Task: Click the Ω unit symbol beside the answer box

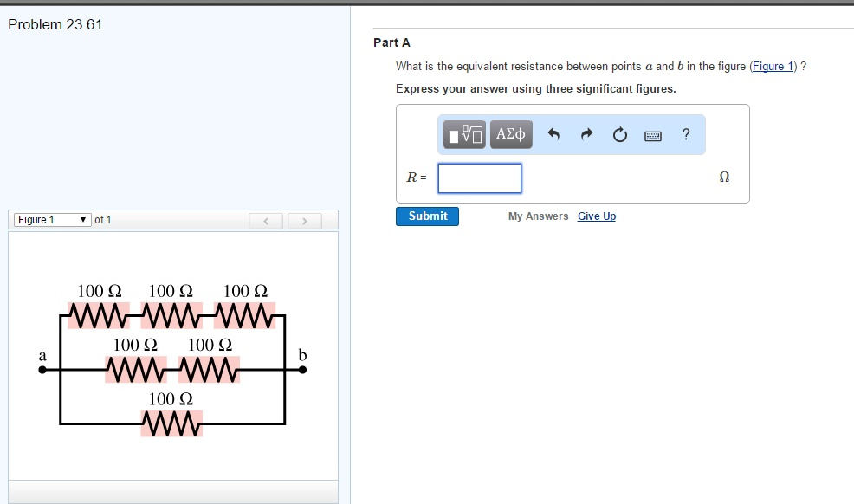Action: (723, 177)
